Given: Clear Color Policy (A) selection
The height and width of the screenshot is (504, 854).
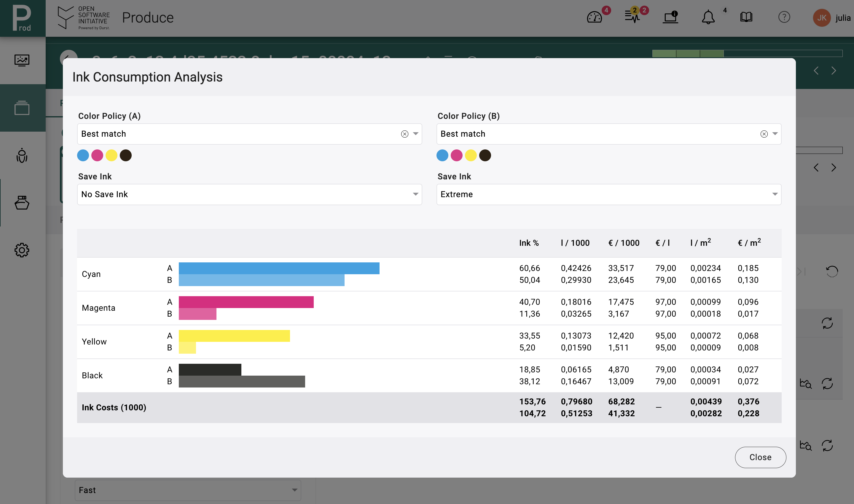Looking at the screenshot, I should [x=404, y=134].
